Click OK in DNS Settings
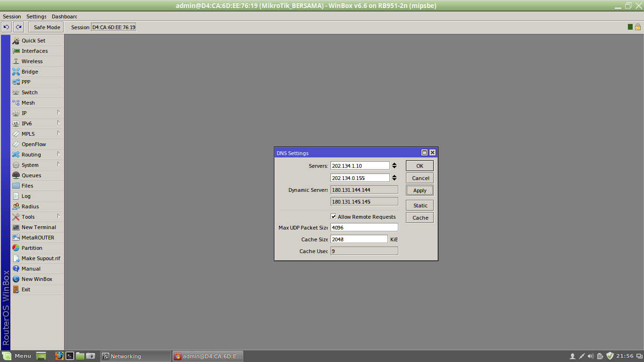The height and width of the screenshot is (362, 644). (420, 166)
